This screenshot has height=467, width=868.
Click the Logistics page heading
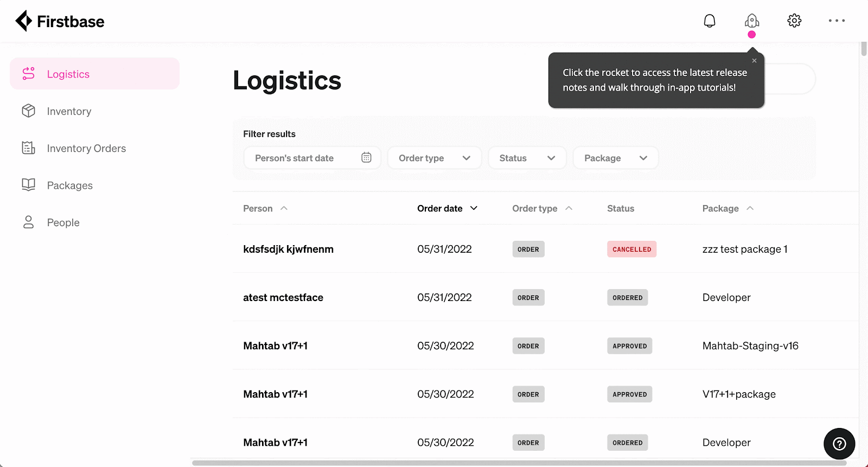pos(287,80)
